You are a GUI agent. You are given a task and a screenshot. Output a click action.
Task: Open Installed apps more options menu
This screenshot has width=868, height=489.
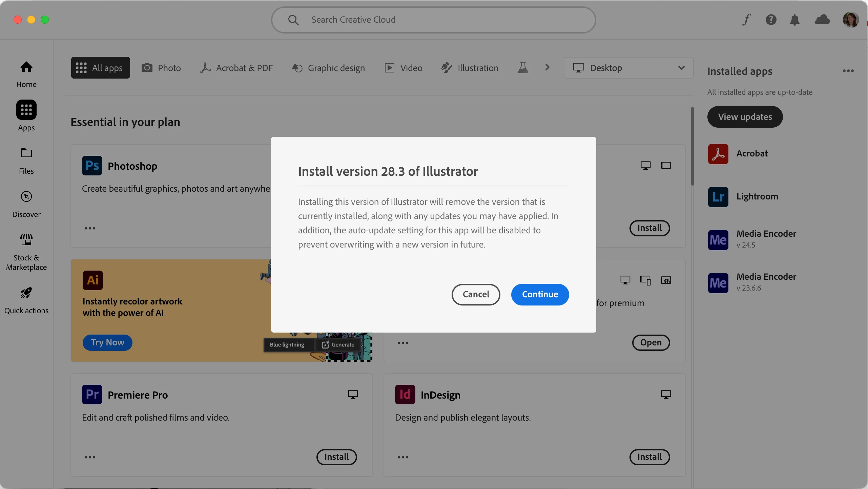(x=848, y=71)
